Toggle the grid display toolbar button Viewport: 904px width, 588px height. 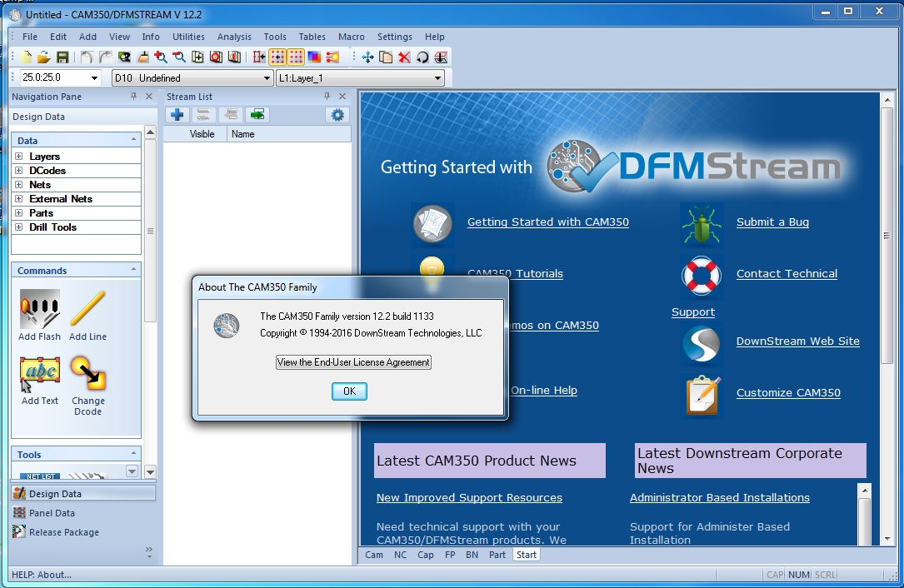(x=296, y=57)
